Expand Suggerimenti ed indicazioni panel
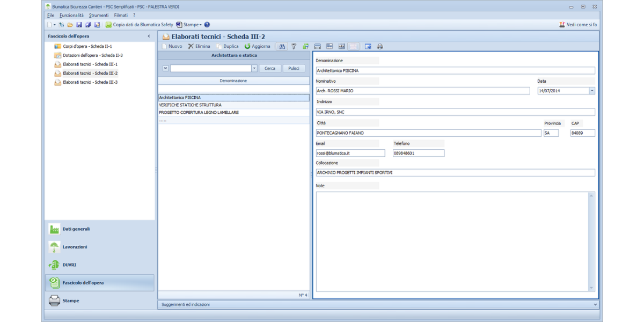 point(595,304)
